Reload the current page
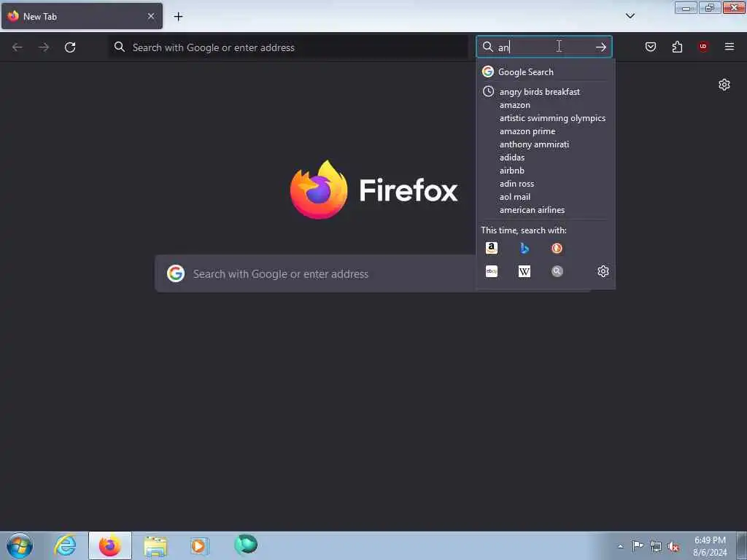Image resolution: width=747 pixels, height=560 pixels. pyautogui.click(x=70, y=47)
